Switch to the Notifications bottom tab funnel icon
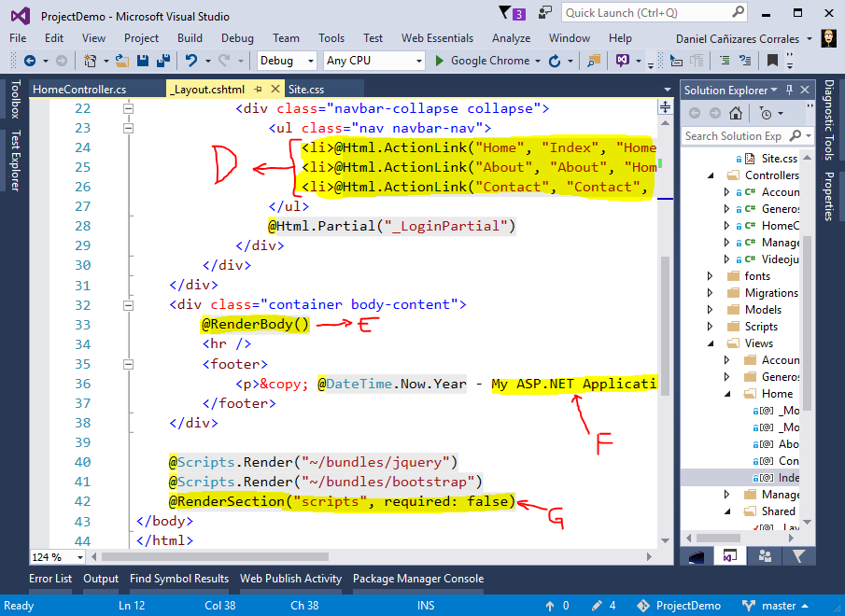The width and height of the screenshot is (845, 616). [x=798, y=555]
